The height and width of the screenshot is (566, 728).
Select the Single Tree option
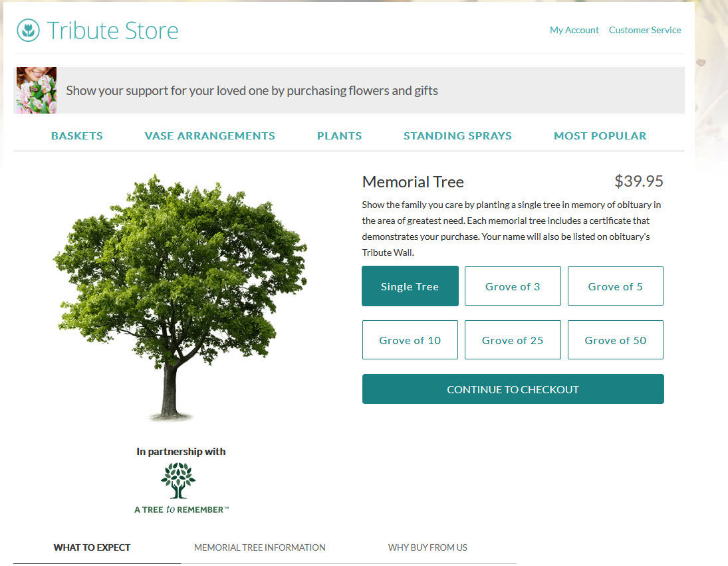click(x=410, y=286)
